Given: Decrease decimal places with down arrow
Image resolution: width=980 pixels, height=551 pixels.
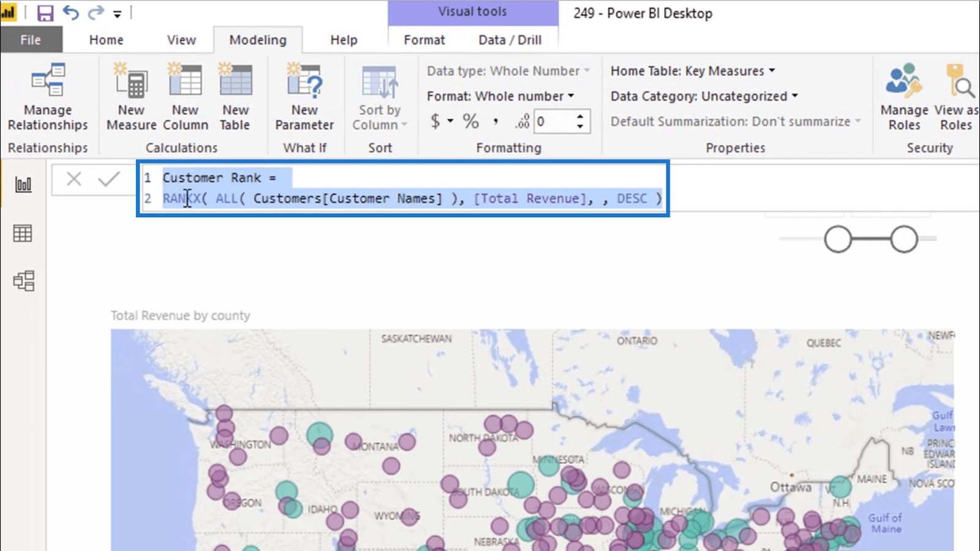Looking at the screenshot, I should pos(580,127).
